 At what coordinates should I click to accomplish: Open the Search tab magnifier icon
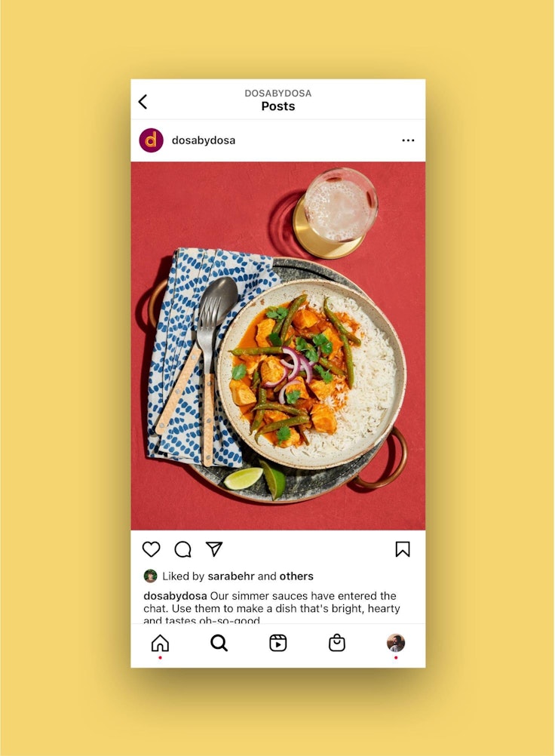(219, 643)
